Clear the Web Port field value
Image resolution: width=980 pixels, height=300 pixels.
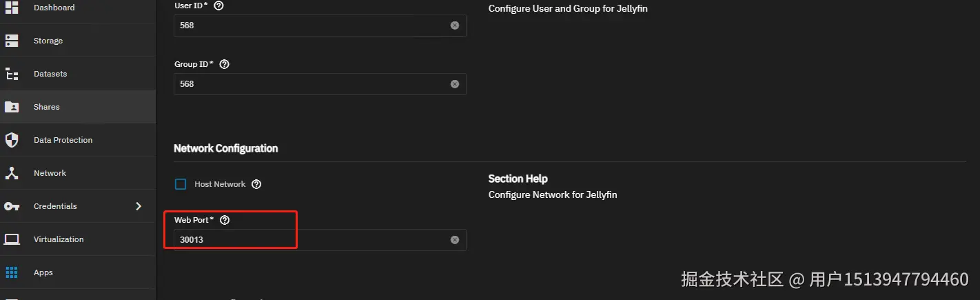[455, 240]
